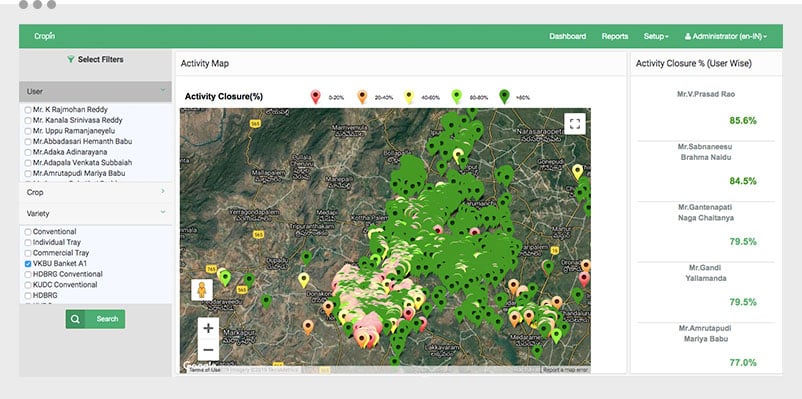Click the 77.0% closure value

[x=743, y=363]
